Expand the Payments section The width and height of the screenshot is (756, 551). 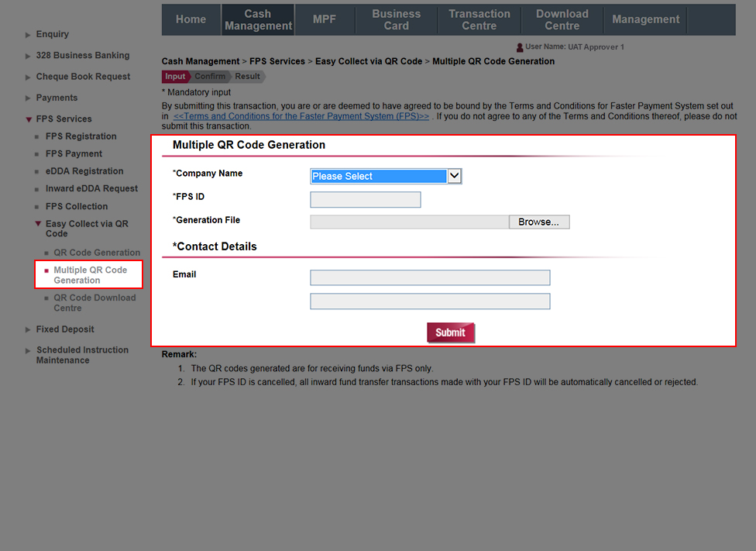[x=28, y=98]
